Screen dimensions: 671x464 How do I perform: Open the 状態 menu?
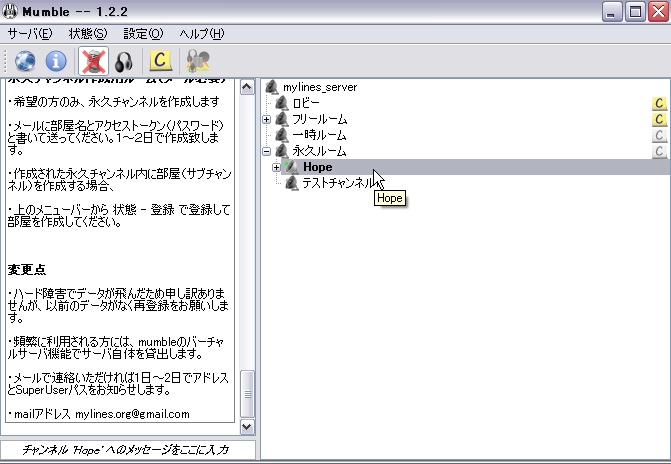[x=88, y=34]
